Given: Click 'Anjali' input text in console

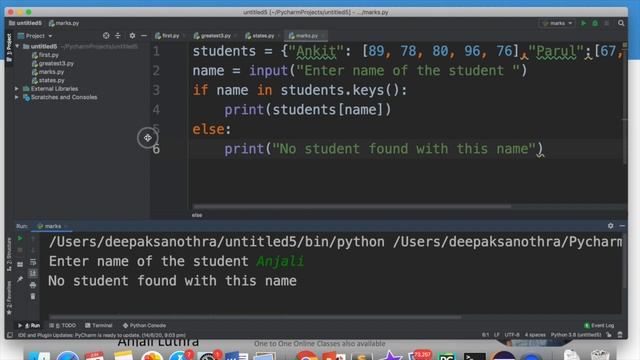Looking at the screenshot, I should point(280,261).
